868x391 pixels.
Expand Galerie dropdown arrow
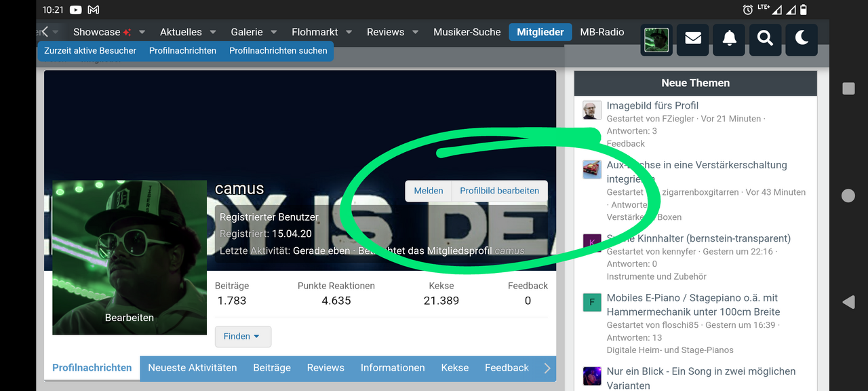274,32
